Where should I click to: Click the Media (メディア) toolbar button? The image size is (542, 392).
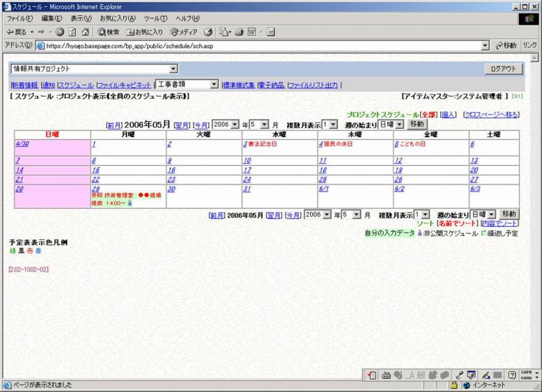[185, 32]
